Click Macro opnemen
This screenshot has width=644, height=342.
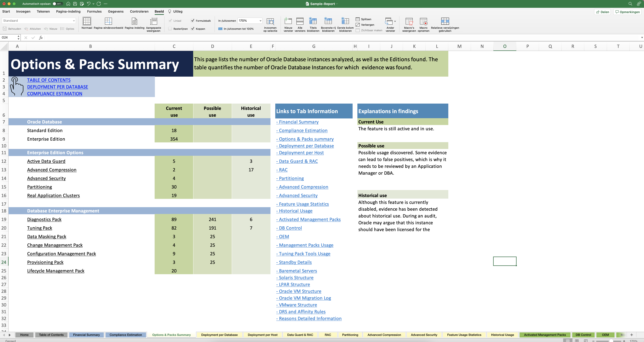423,25
